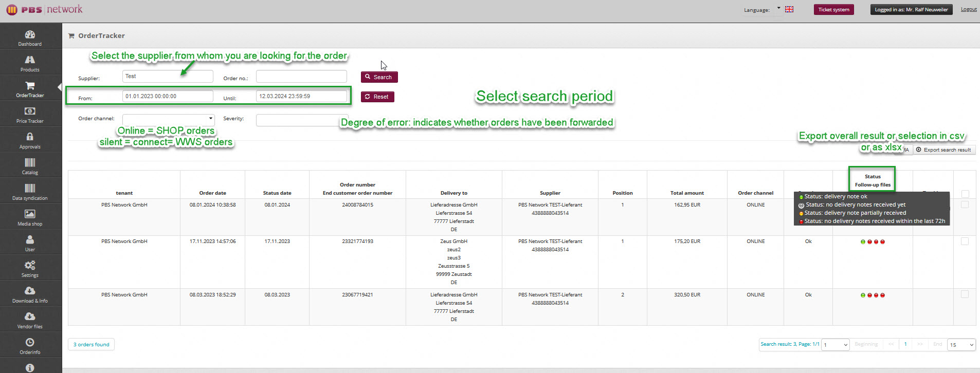This screenshot has width=980, height=373.
Task: Click the Order no. input field
Action: [x=301, y=77]
